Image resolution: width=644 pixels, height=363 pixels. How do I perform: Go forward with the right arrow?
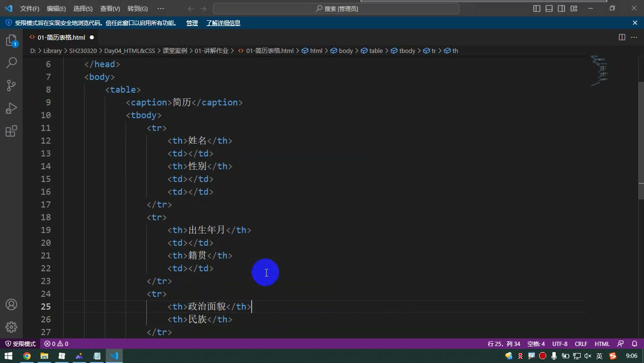click(203, 9)
